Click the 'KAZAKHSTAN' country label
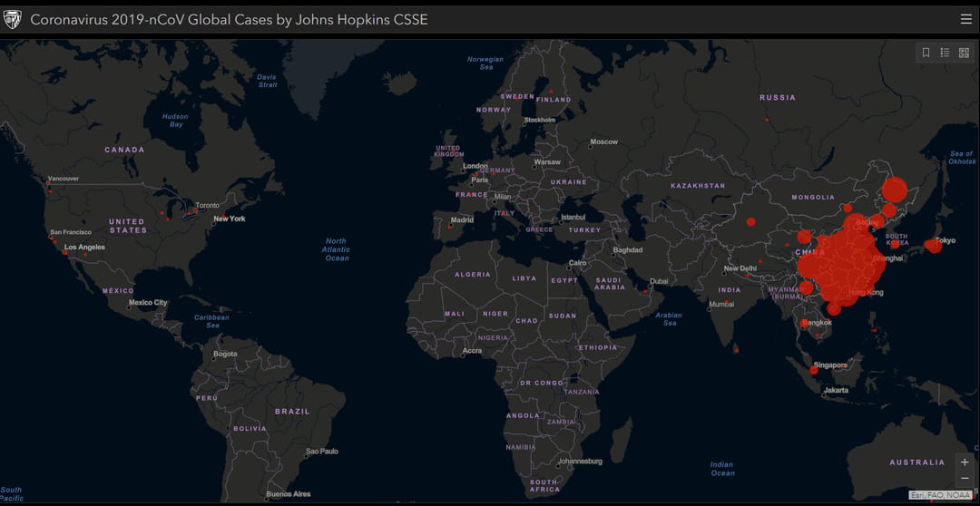980x506 pixels. [698, 186]
